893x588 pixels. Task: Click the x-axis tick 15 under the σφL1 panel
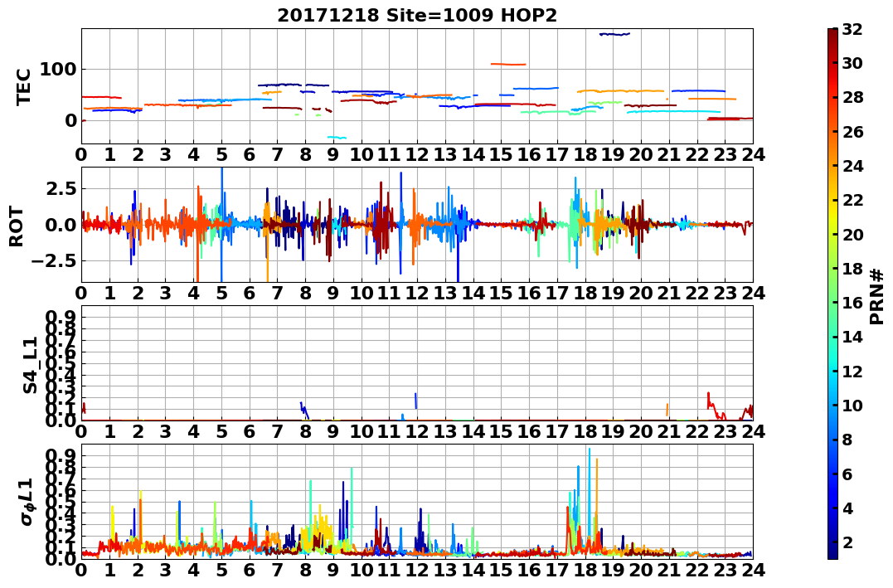tap(501, 570)
